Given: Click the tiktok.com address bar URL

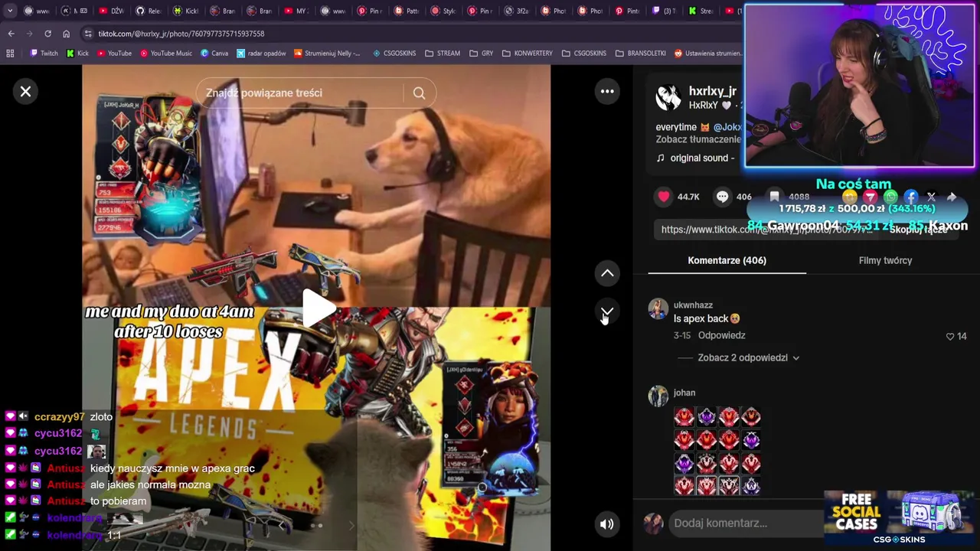Looking at the screenshot, I should tap(181, 34).
